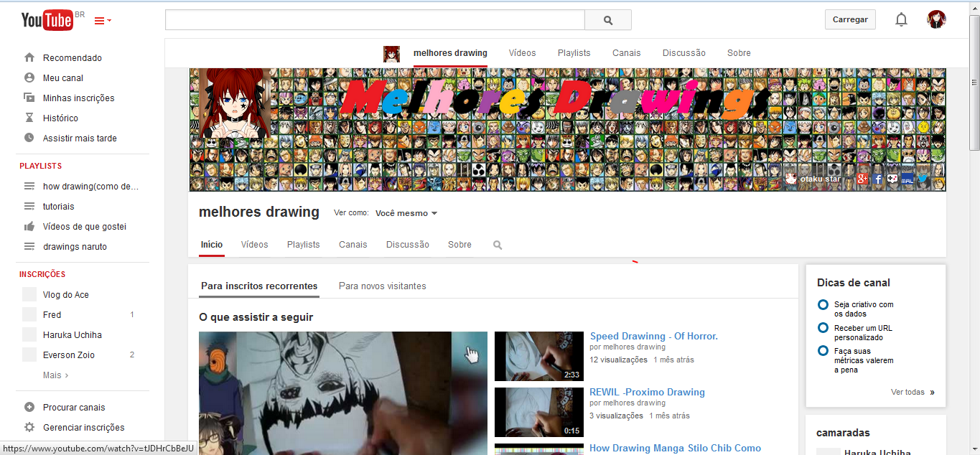Open the Haruka Uchiha subscription in the sidebar

[72, 335]
